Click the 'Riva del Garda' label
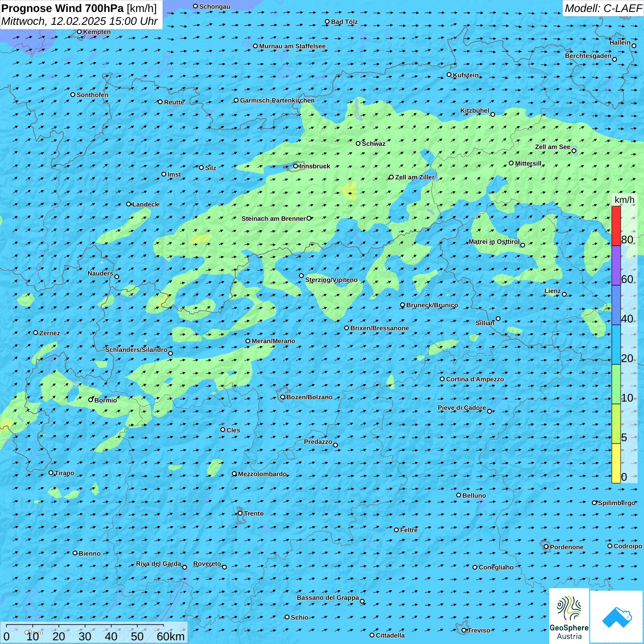 click(159, 563)
